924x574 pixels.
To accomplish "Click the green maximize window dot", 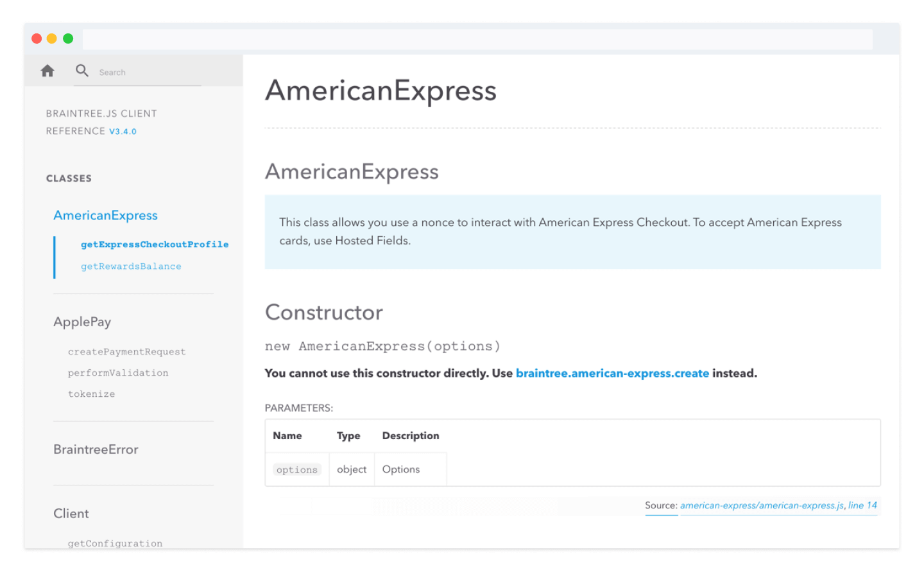I will [x=68, y=39].
